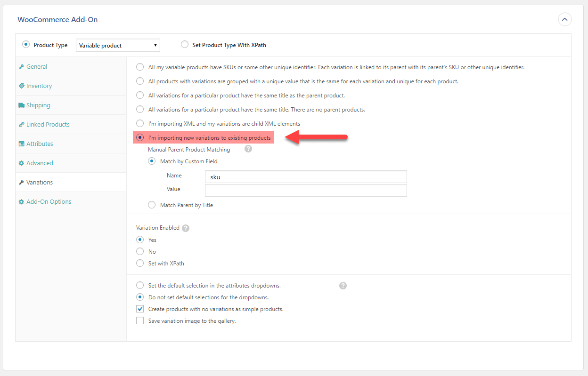This screenshot has width=588, height=376.
Task: Check 'Save variation image to the gallery'
Action: (x=140, y=321)
